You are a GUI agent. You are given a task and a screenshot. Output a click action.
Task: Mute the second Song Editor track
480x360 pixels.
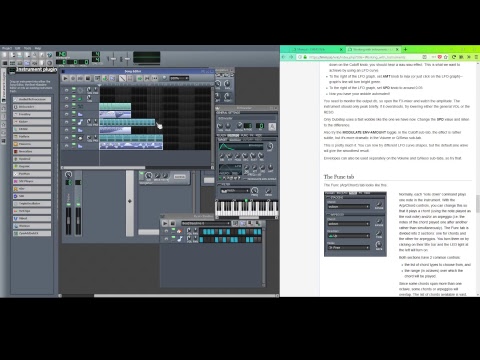tap(74, 96)
